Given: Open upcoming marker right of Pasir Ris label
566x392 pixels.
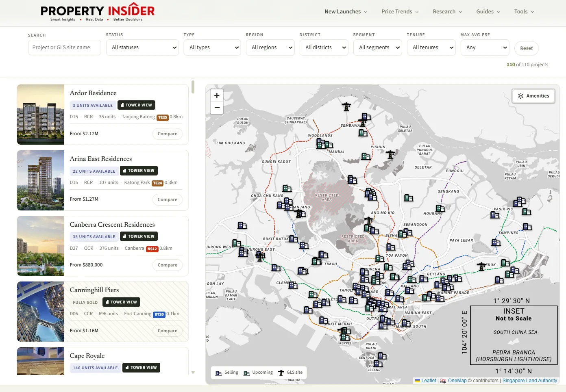Looking at the screenshot, I should [x=527, y=211].
